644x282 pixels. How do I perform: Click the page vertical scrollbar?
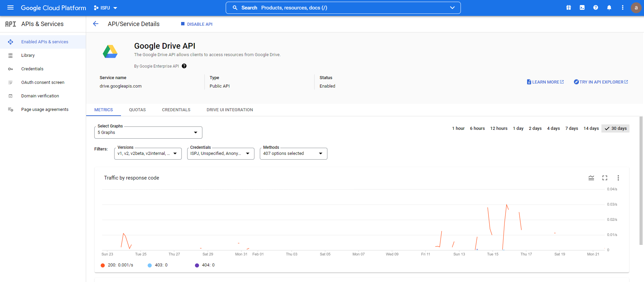click(x=641, y=181)
